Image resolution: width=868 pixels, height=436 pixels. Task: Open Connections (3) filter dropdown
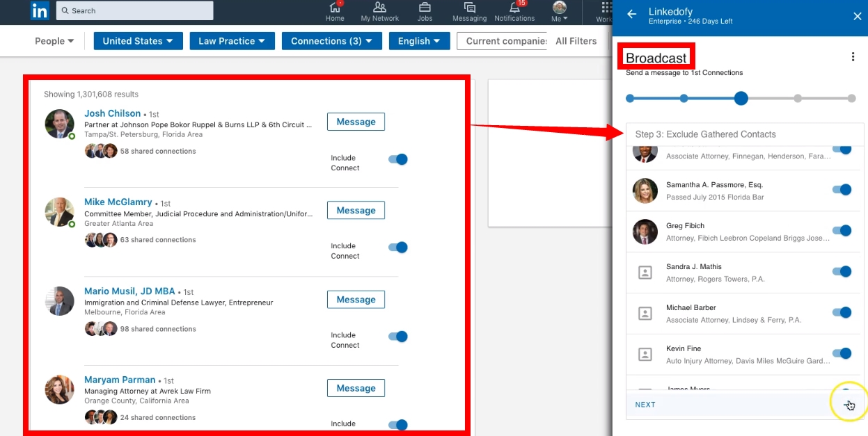(331, 41)
